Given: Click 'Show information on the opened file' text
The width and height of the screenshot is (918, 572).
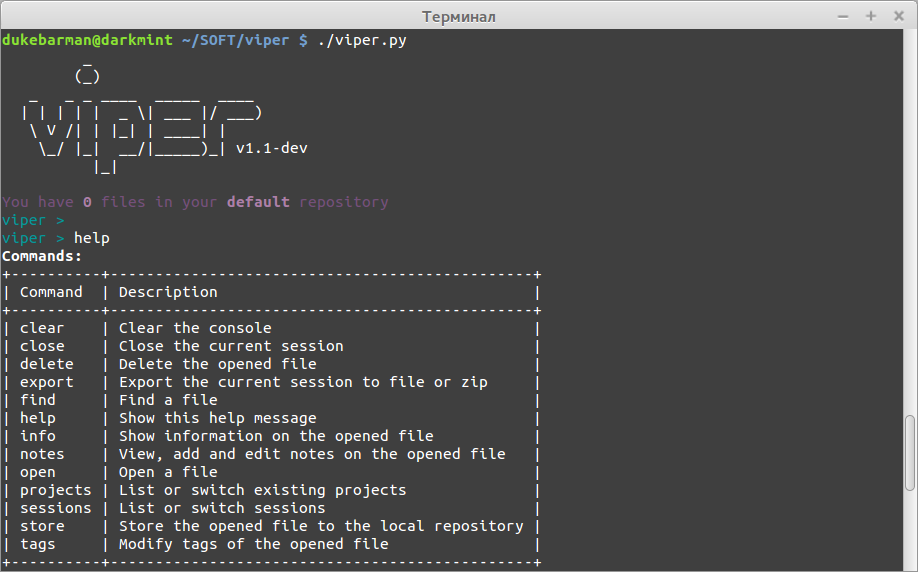Looking at the screenshot, I should pos(276,436).
